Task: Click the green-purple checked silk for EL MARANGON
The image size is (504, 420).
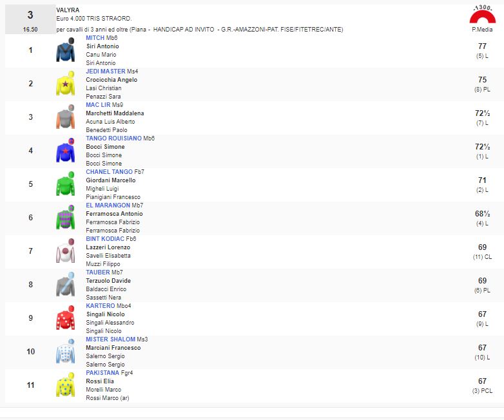Action: (65, 218)
